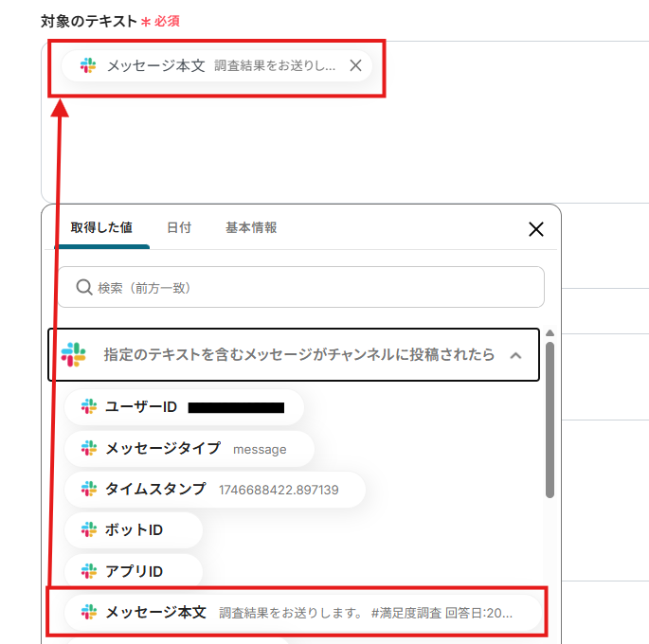Focus the 検索（前方一致） search box
The width and height of the screenshot is (649, 644).
301,287
